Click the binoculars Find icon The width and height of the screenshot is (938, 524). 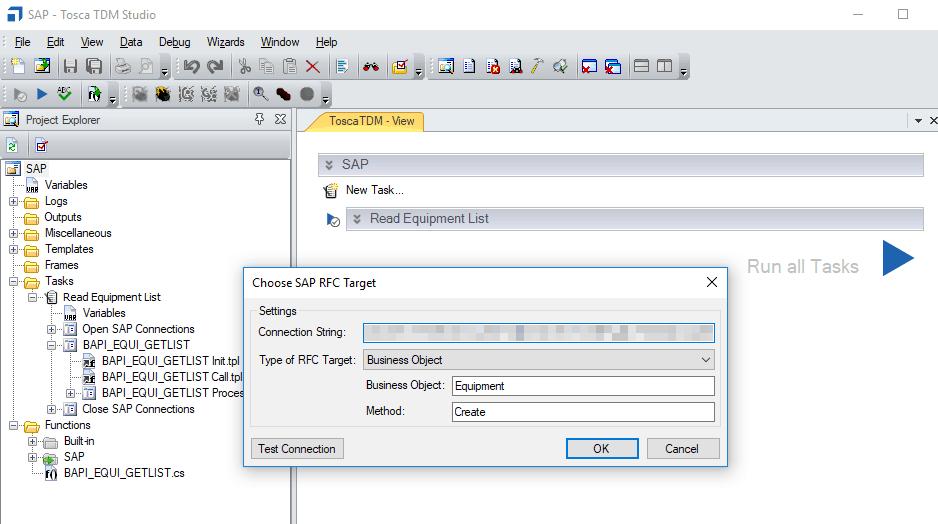point(371,67)
